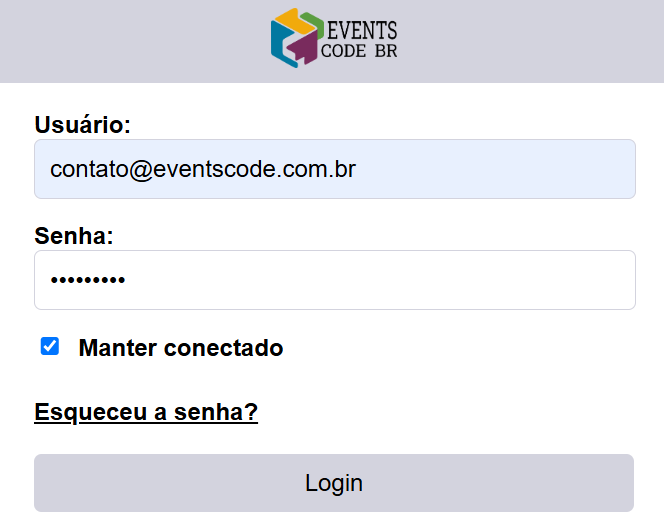The image size is (664, 526).
Task: Click inside the Senha password field
Action: [x=334, y=280]
